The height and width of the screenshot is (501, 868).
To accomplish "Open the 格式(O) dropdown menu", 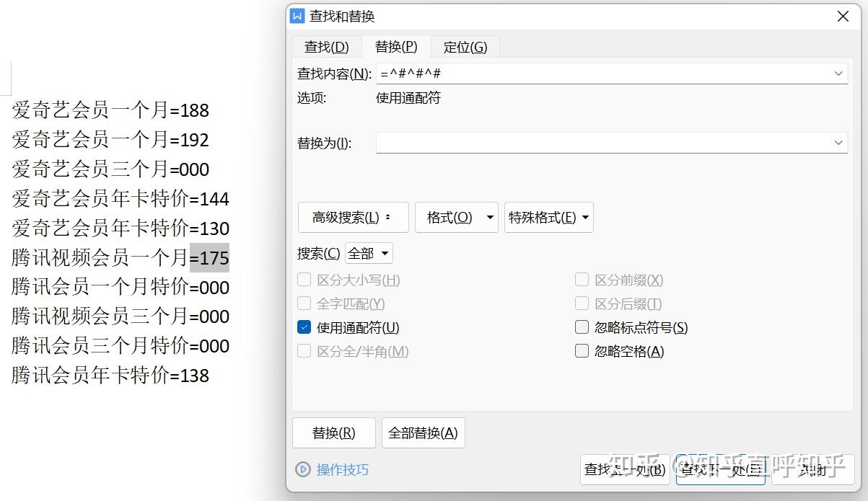I will pos(457,217).
